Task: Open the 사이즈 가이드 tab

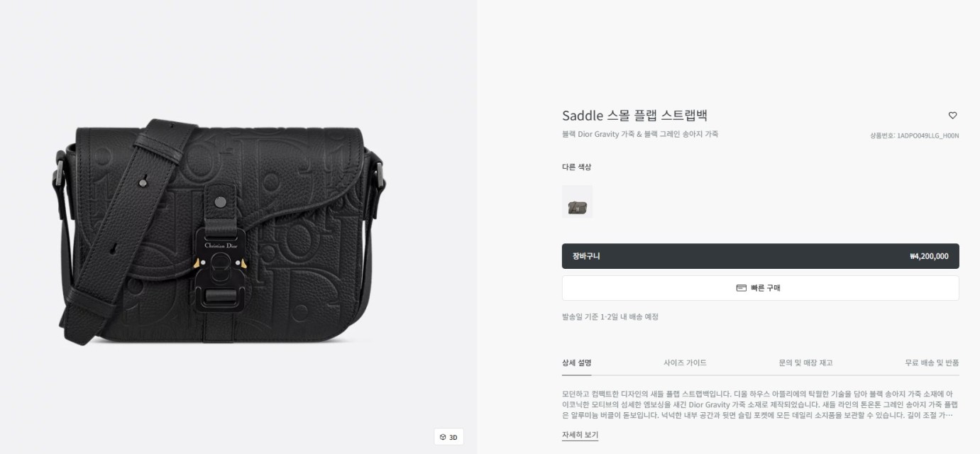Action: 685,362
